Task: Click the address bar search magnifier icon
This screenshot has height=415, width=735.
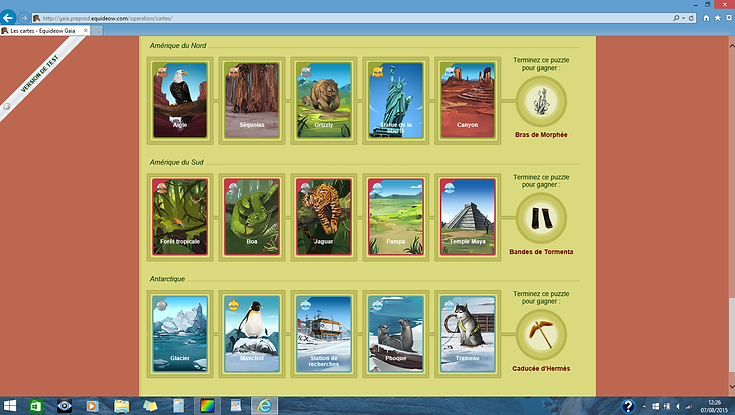Action: point(676,18)
